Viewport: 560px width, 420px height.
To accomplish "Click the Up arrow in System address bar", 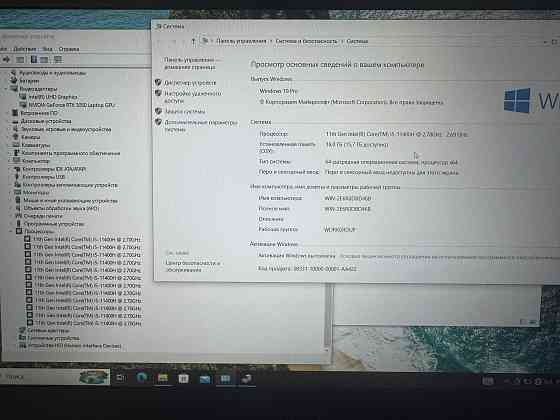I will (193, 41).
